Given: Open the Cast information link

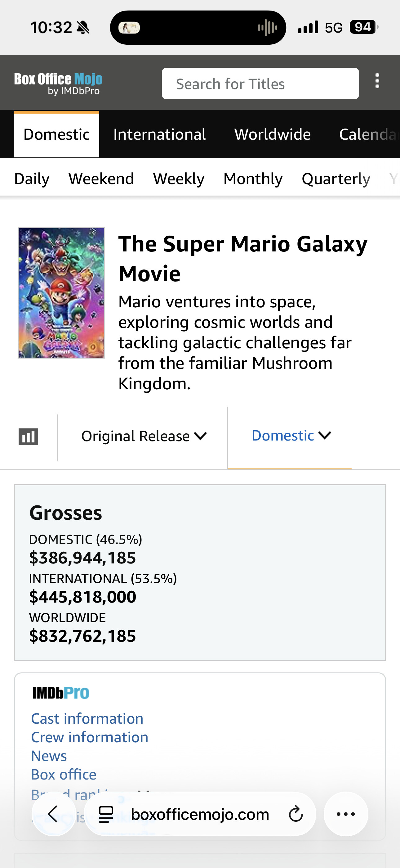Looking at the screenshot, I should pos(87,718).
